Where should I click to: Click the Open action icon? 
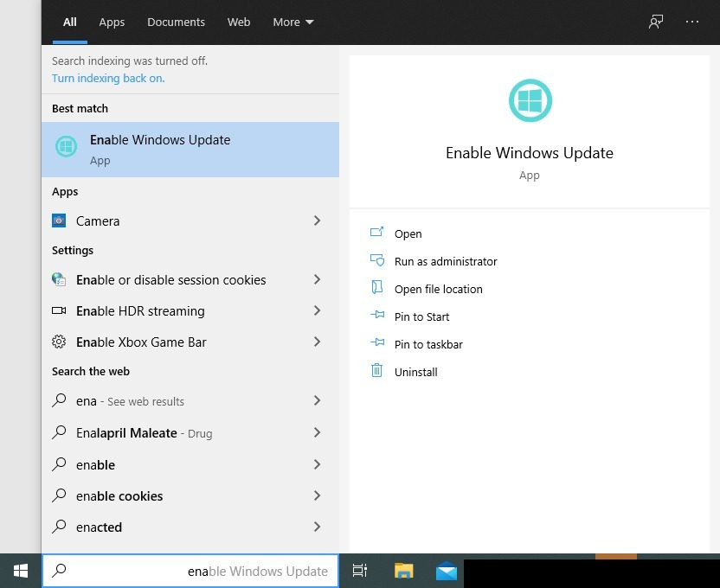tap(376, 232)
